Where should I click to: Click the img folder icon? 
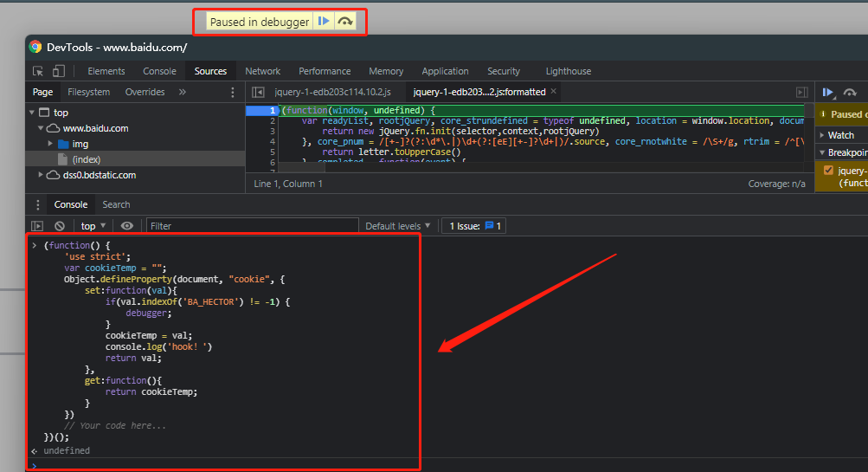point(63,144)
